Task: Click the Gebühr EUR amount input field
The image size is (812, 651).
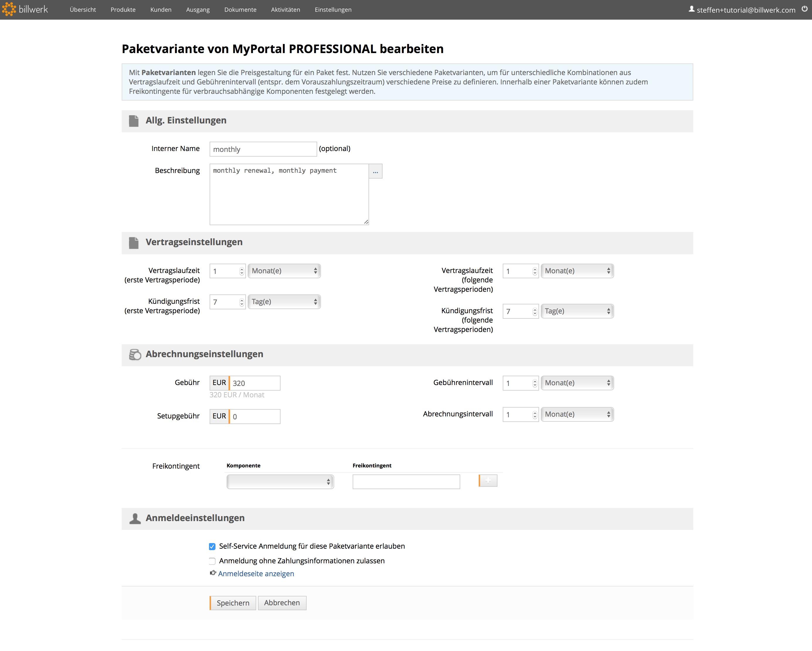Action: click(x=255, y=383)
